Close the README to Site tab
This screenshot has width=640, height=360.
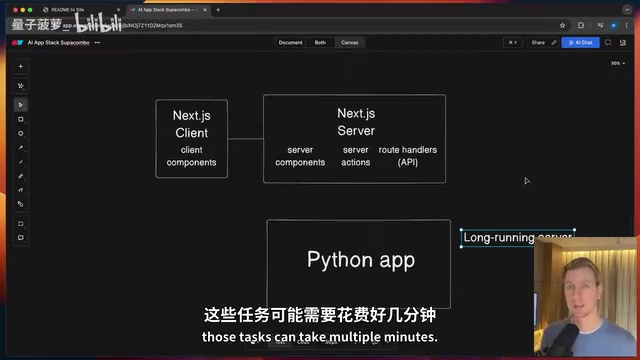118,10
